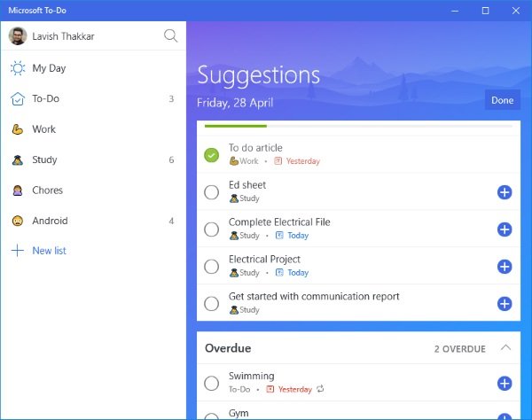Mark Swimming task as completed
Viewport: 532px width, 420px height.
pos(211,384)
